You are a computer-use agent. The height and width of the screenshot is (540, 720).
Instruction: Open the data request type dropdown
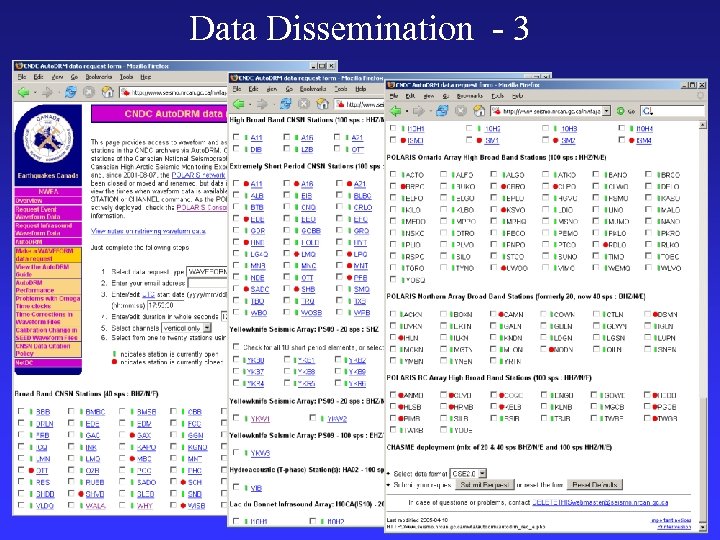[x=206, y=271]
